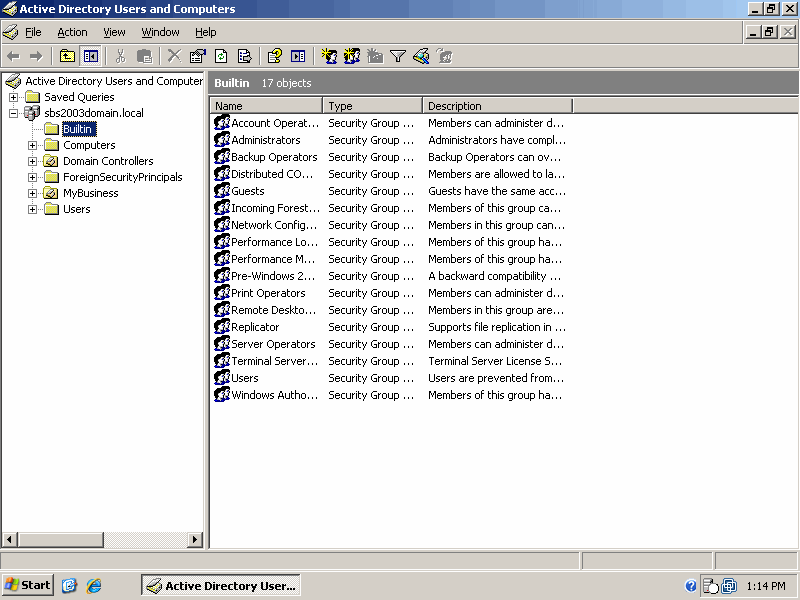Click the Export List toolbar icon
The width and height of the screenshot is (800, 600).
(244, 56)
